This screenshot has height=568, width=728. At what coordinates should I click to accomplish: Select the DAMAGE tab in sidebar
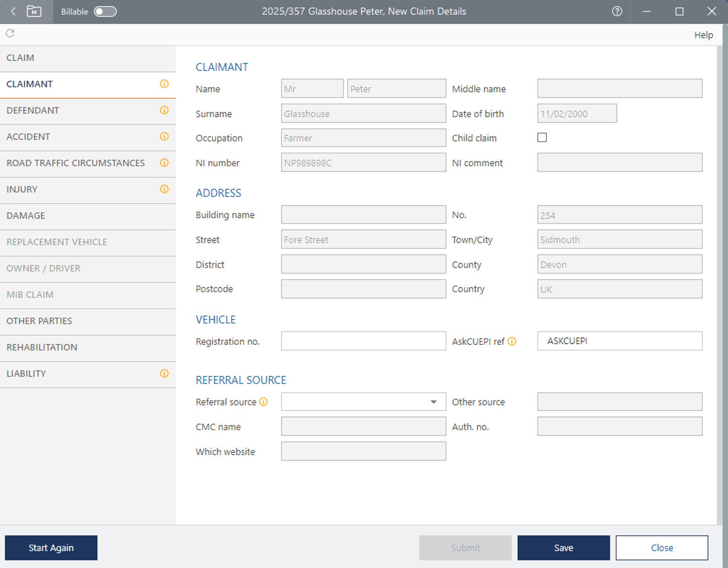pos(26,216)
